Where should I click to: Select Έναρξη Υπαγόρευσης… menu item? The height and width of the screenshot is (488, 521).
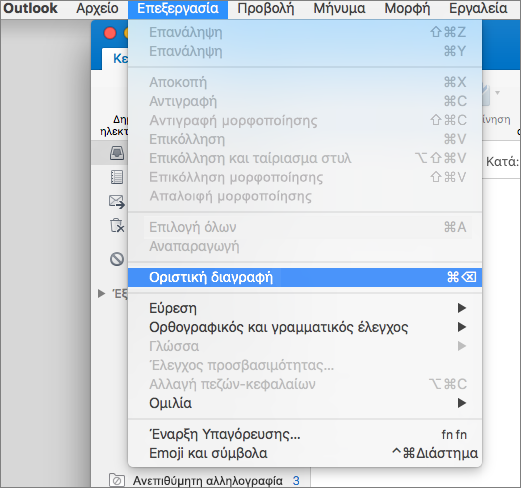305,434
